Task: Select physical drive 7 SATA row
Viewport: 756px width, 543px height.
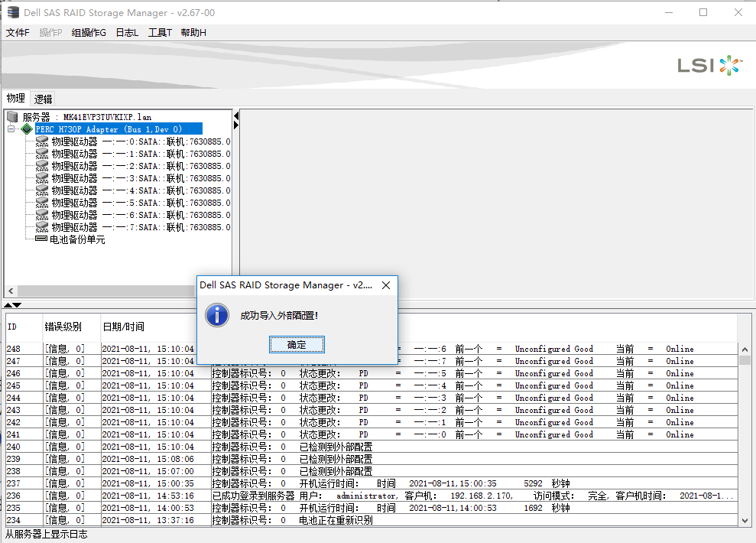Action: pos(141,227)
